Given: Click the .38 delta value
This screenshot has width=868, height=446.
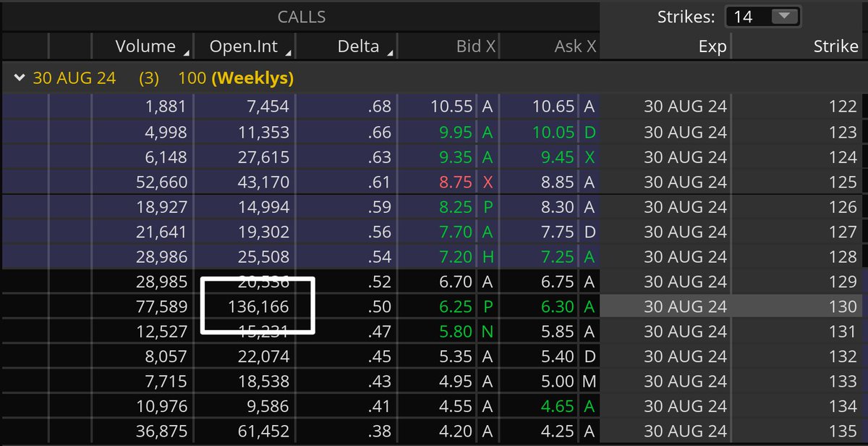Looking at the screenshot, I should (379, 432).
